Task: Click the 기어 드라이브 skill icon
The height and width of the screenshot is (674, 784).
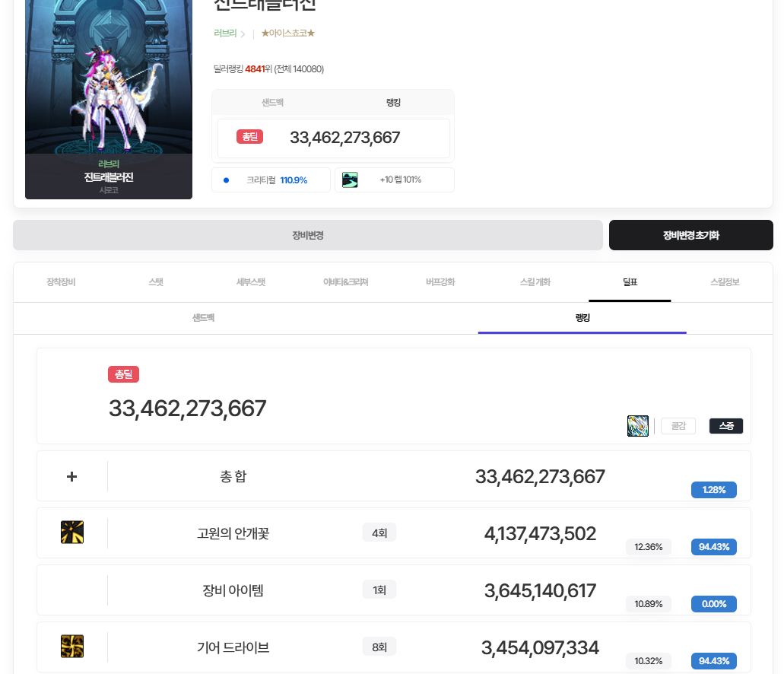Action: click(72, 647)
